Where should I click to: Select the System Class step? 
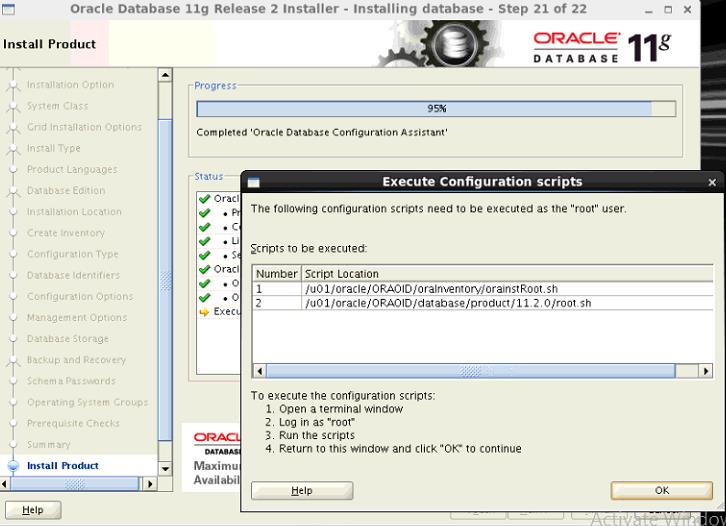pos(57,106)
